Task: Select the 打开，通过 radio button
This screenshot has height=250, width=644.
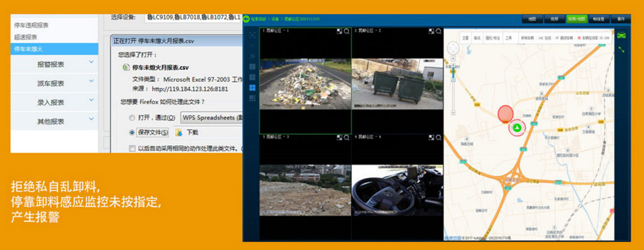Action: coord(132,118)
